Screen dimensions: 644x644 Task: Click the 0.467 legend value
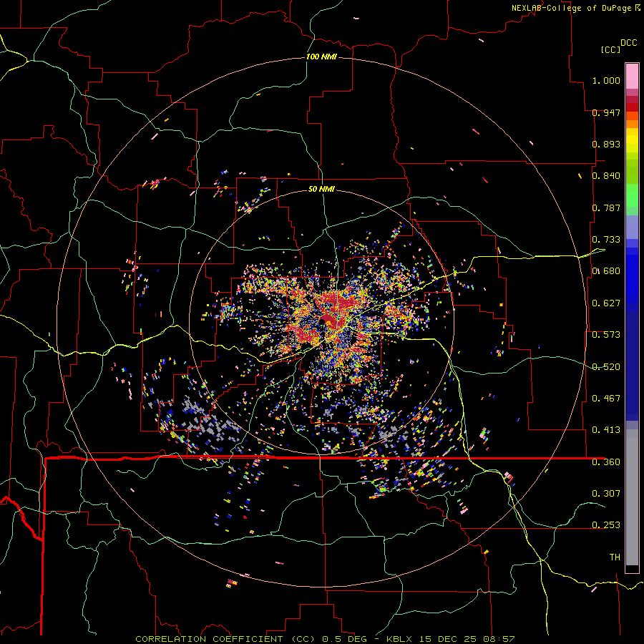coord(606,399)
